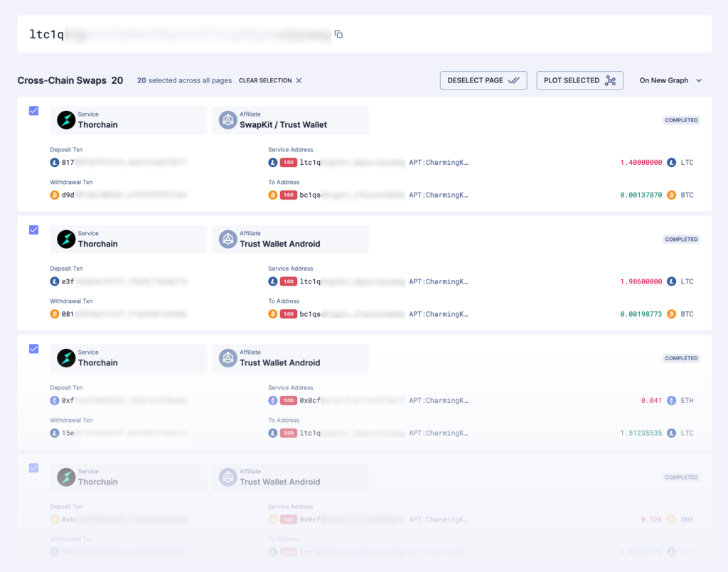The image size is (728, 572).
Task: Click amount 0.526 BNB
Action: coord(651,519)
